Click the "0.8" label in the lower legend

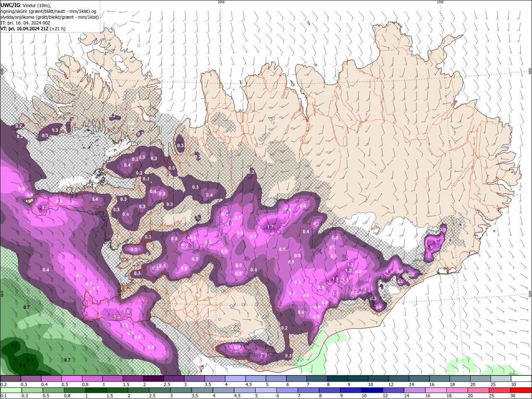[67, 396]
